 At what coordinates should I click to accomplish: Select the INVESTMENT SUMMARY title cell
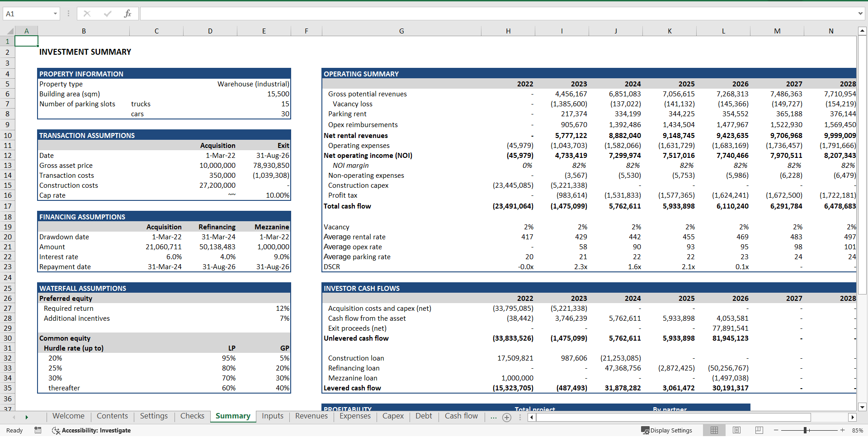(85, 52)
